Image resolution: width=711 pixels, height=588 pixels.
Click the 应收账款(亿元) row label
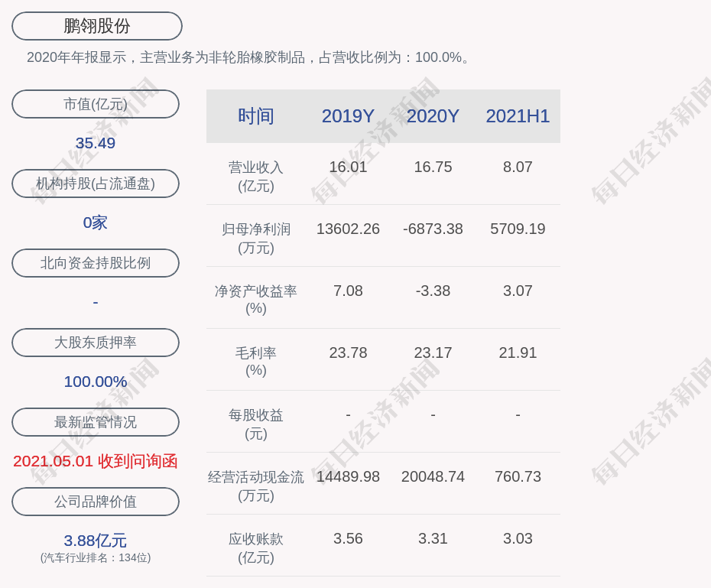pyautogui.click(x=256, y=548)
